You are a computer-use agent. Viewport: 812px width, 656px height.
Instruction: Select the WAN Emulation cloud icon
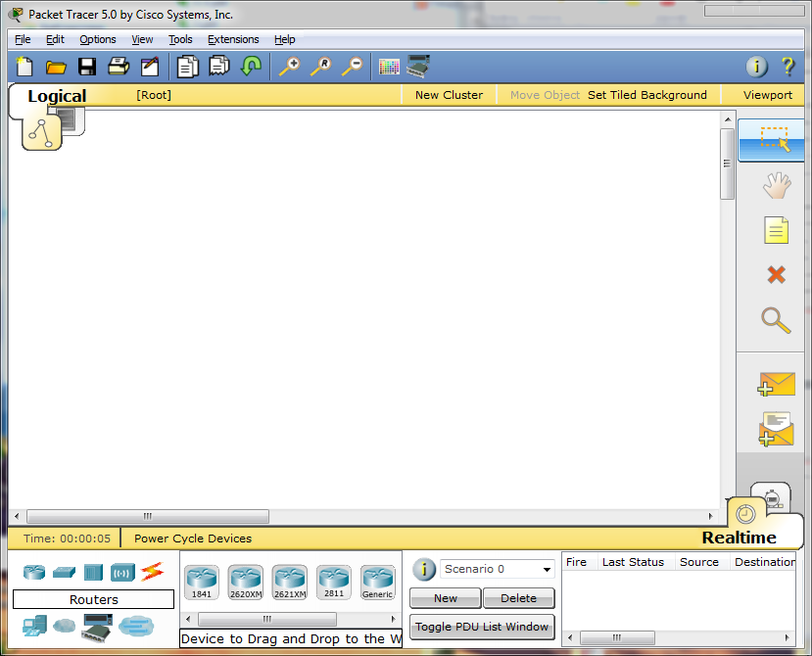pyautogui.click(x=65, y=626)
